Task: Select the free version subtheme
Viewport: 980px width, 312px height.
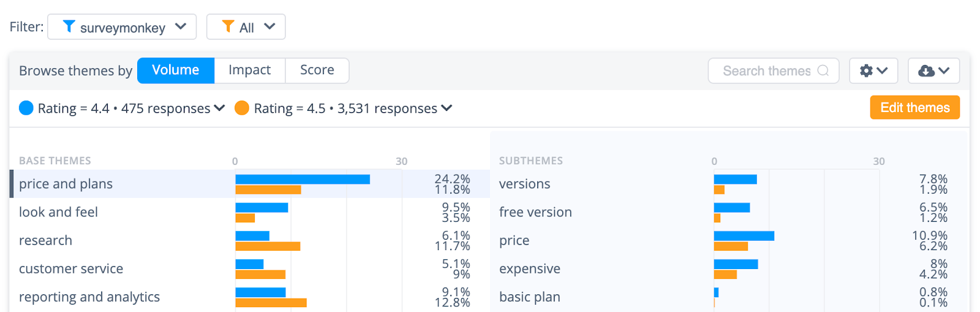Action: 535,212
